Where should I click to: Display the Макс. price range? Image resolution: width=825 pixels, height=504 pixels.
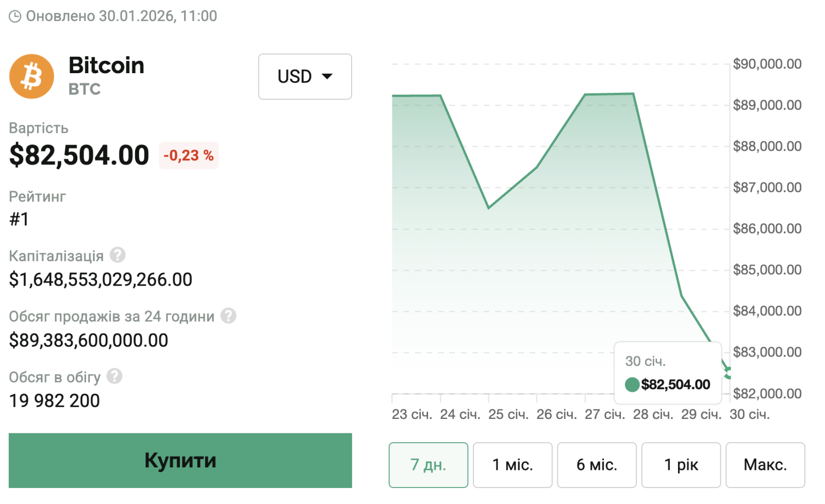click(x=765, y=465)
